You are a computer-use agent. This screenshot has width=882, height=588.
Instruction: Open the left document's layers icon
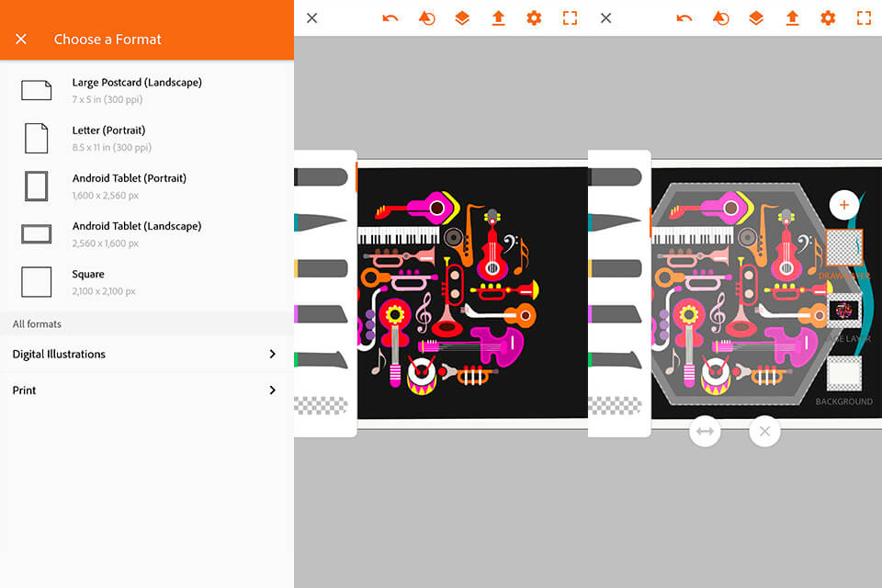[462, 17]
